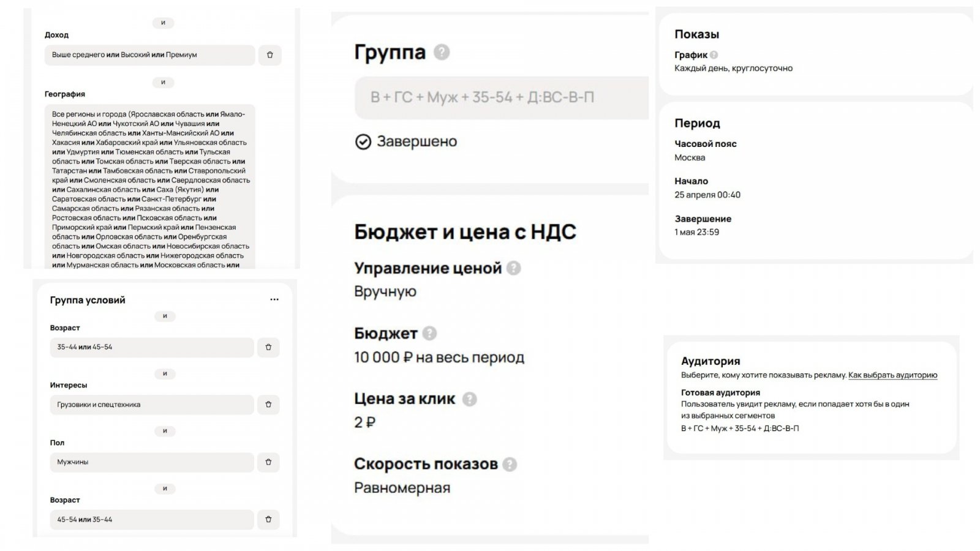Click the Грузовики и спецтехника interests field

pyautogui.click(x=152, y=405)
